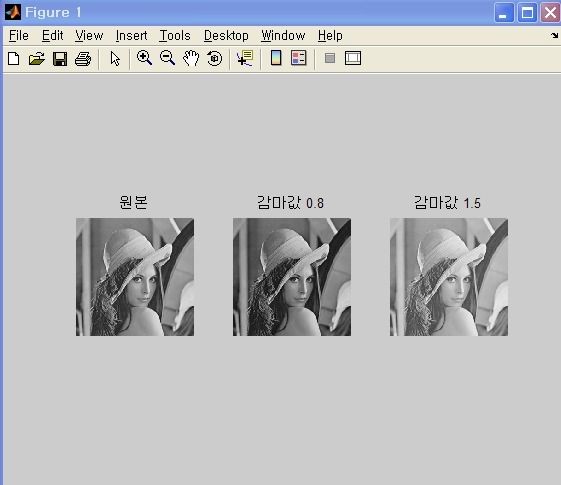Open the Help menu
The height and width of the screenshot is (485, 561).
(330, 35)
